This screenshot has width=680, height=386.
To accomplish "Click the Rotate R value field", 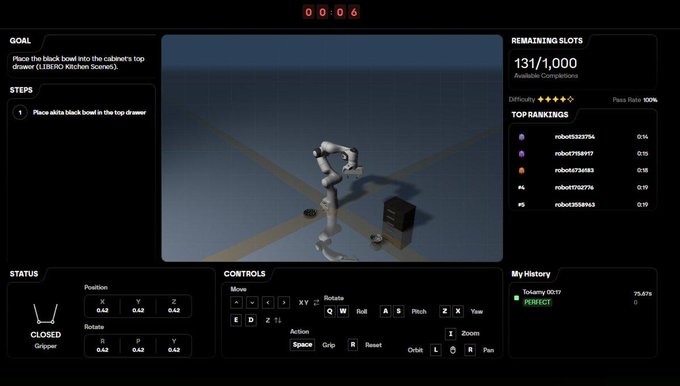I will (x=102, y=345).
